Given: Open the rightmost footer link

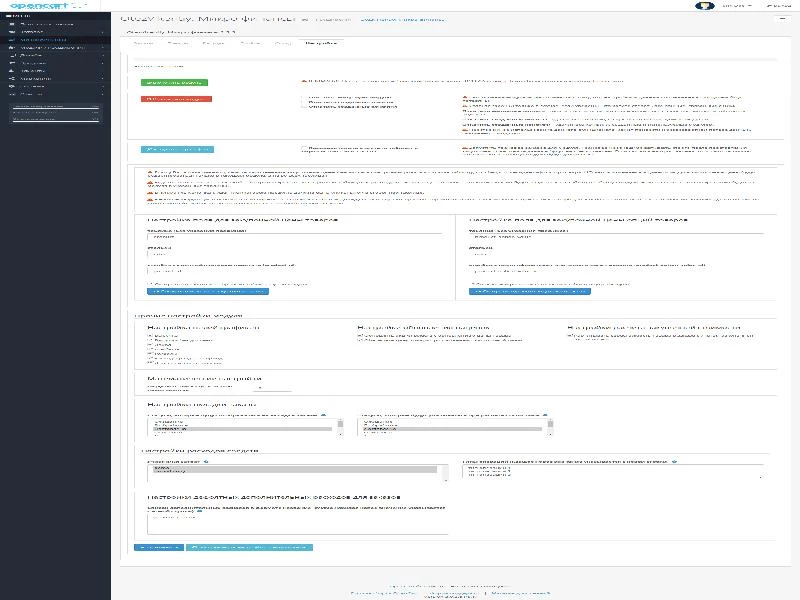Looking at the screenshot, I should [x=521, y=593].
